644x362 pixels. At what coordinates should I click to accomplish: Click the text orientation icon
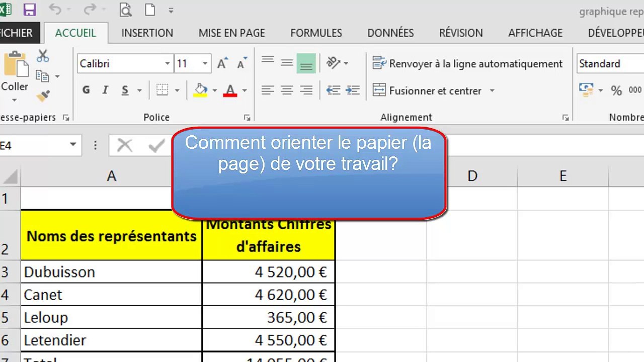[334, 63]
